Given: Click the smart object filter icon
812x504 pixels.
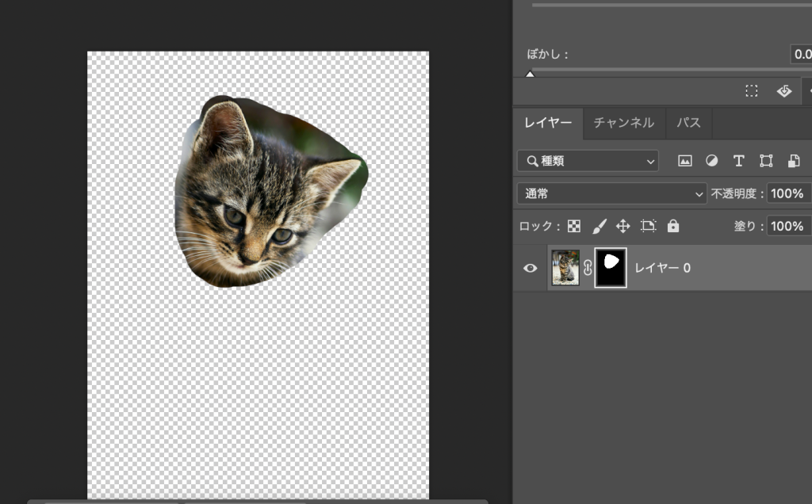Looking at the screenshot, I should click(793, 161).
